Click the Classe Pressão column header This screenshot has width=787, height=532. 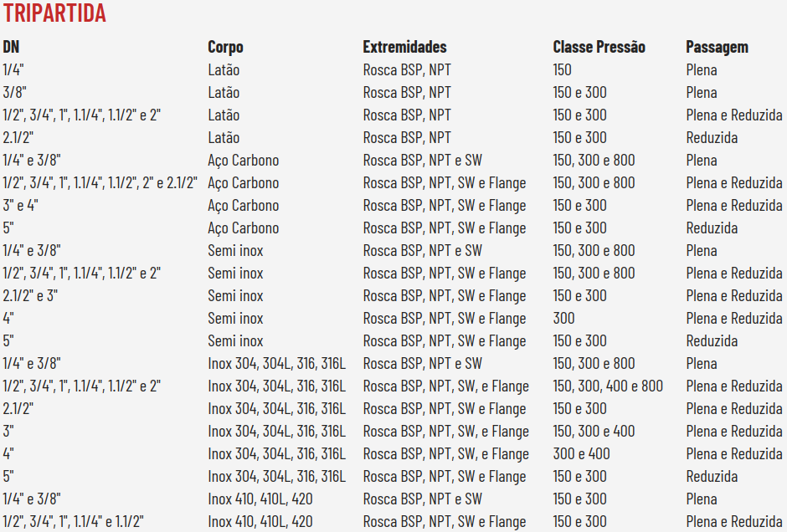click(x=599, y=47)
